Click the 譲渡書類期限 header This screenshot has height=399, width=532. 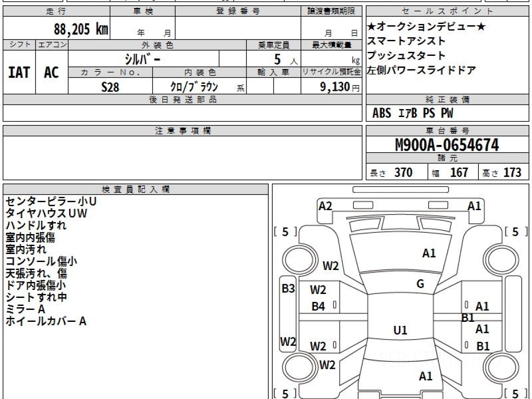[x=332, y=12]
